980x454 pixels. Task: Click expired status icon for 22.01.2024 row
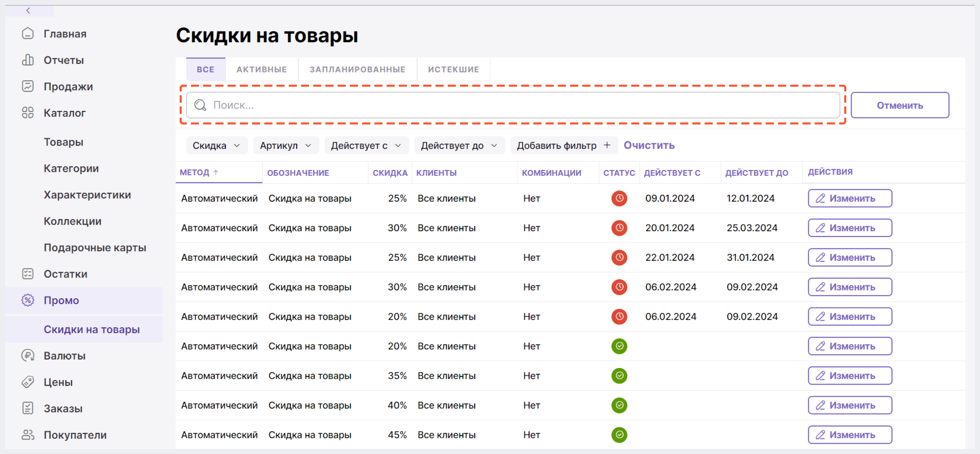(x=619, y=257)
